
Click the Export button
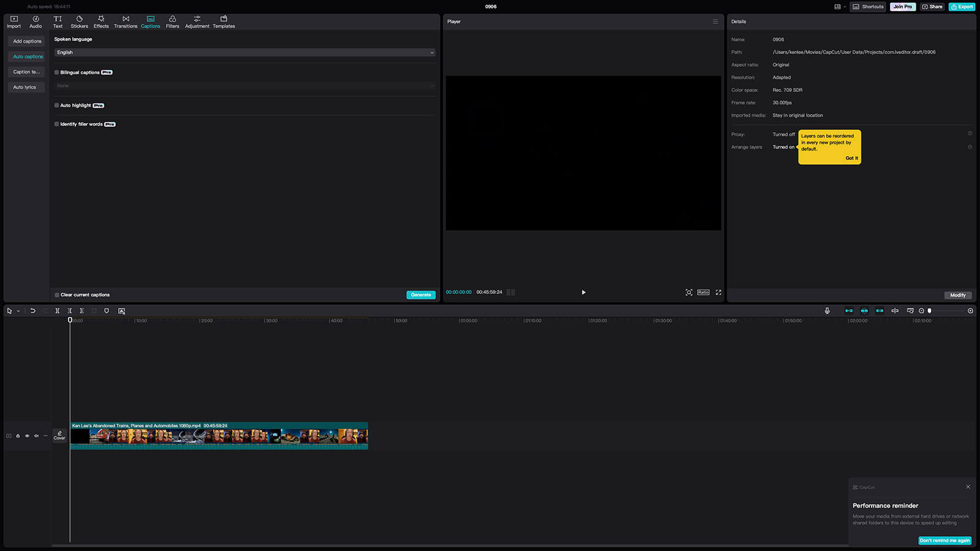coord(962,7)
